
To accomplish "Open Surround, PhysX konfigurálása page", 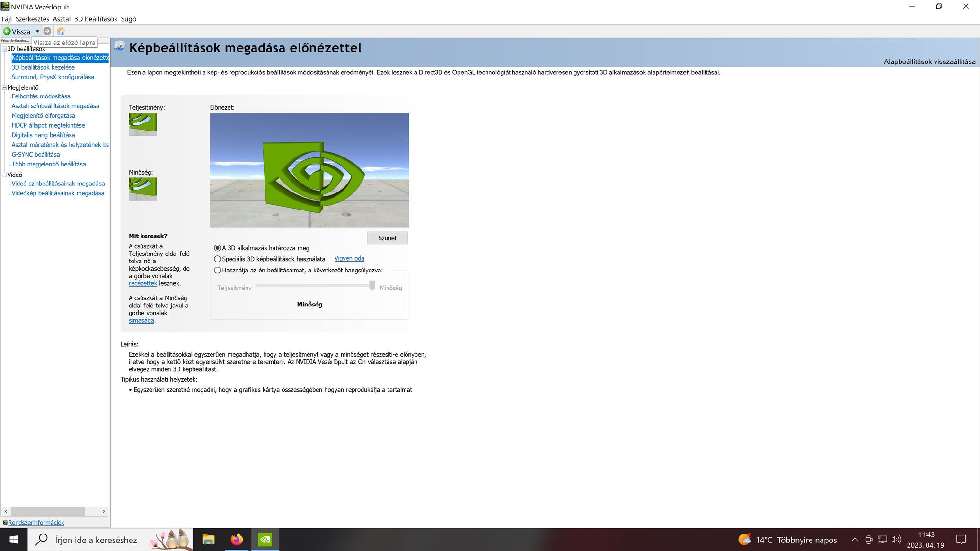I will 53,77.
